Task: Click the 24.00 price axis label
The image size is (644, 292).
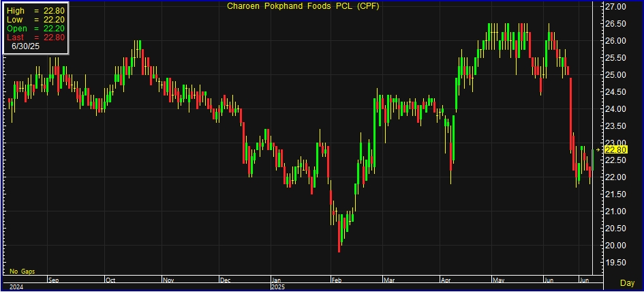Action: point(615,109)
